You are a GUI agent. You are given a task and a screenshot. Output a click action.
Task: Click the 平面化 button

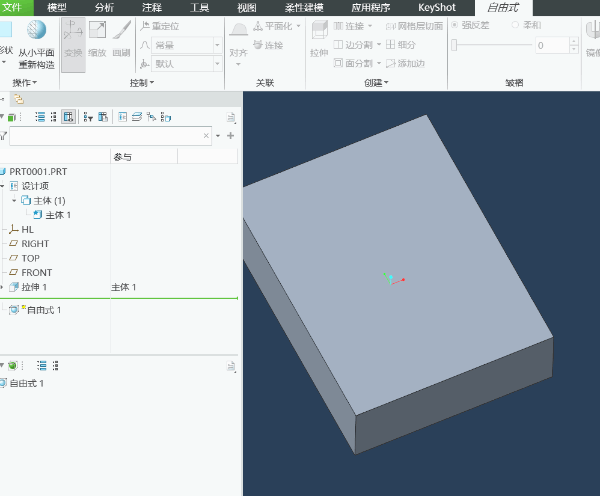click(x=273, y=26)
